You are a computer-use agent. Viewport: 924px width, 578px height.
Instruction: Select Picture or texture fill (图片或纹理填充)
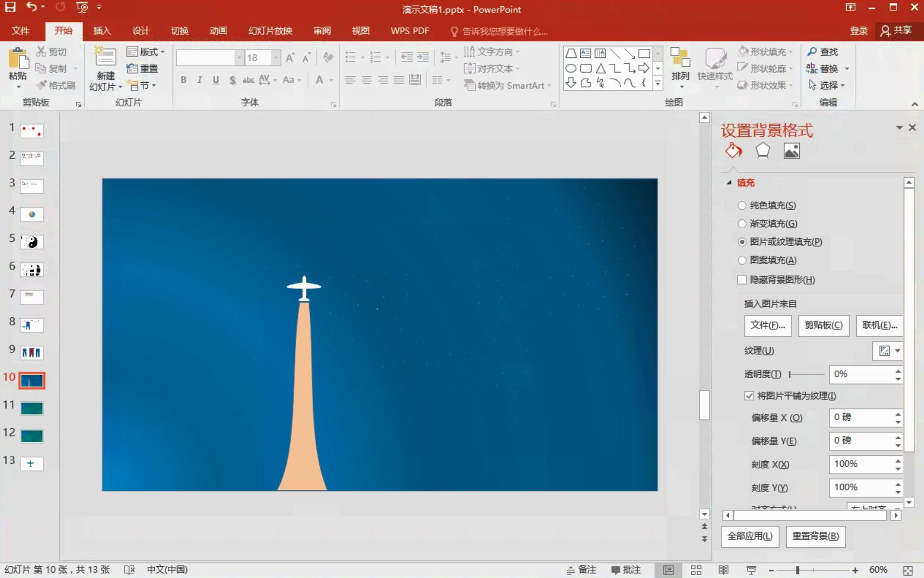742,242
